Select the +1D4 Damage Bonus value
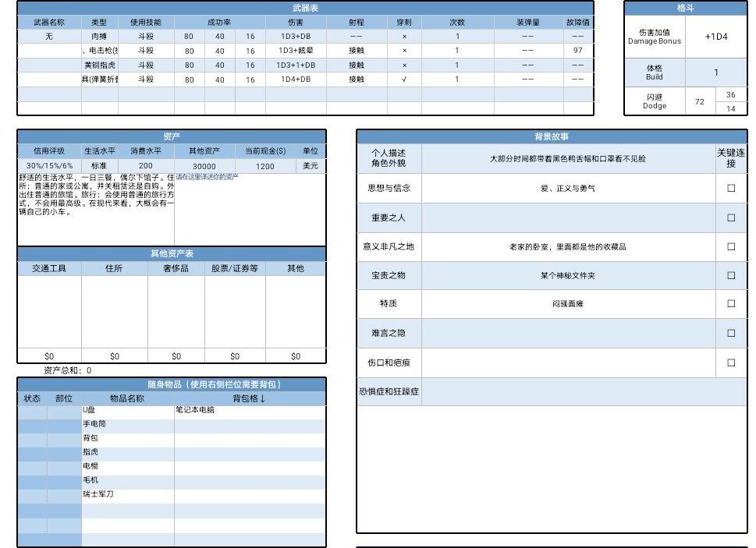Image resolution: width=756 pixels, height=548 pixels. [x=715, y=37]
